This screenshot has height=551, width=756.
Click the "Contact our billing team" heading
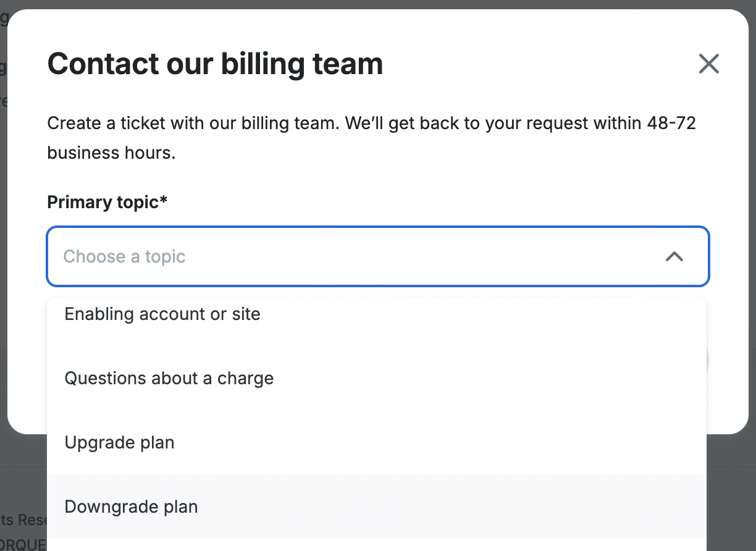click(215, 64)
